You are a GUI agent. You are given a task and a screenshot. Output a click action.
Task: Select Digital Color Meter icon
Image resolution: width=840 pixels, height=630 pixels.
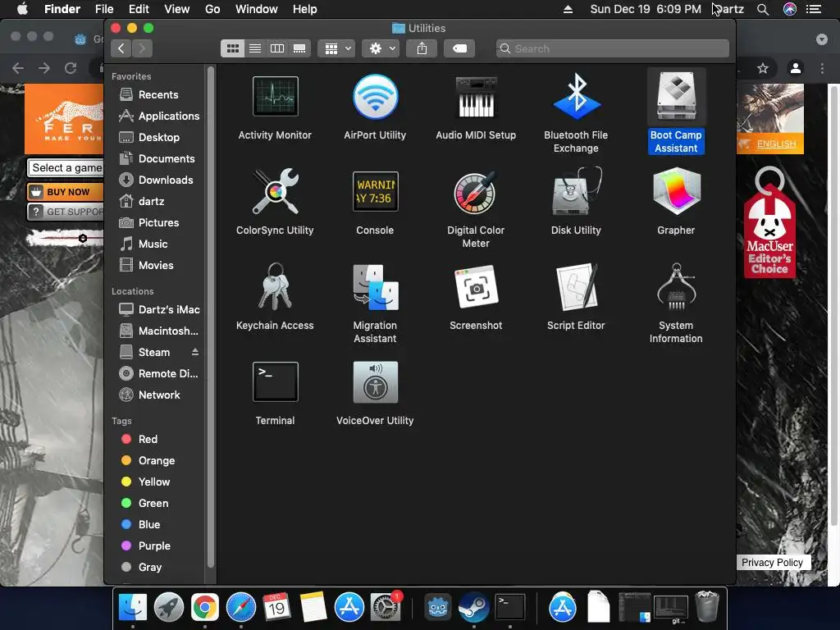[476, 192]
